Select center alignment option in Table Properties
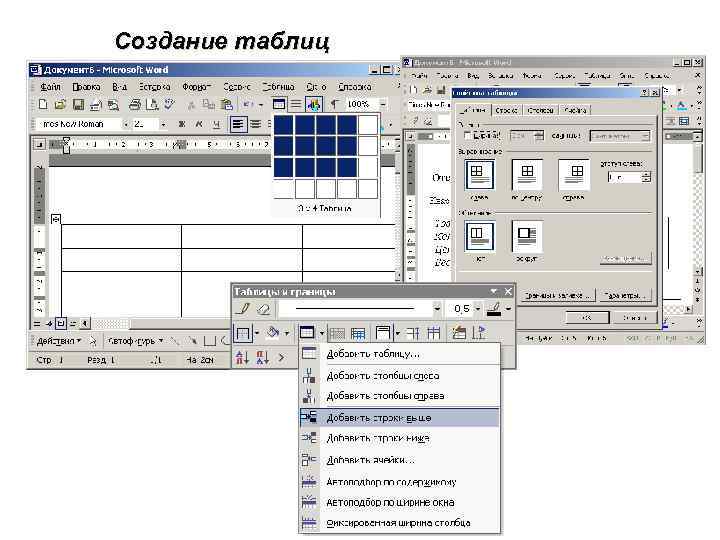Viewport: 720px width, 540px height. [x=527, y=174]
